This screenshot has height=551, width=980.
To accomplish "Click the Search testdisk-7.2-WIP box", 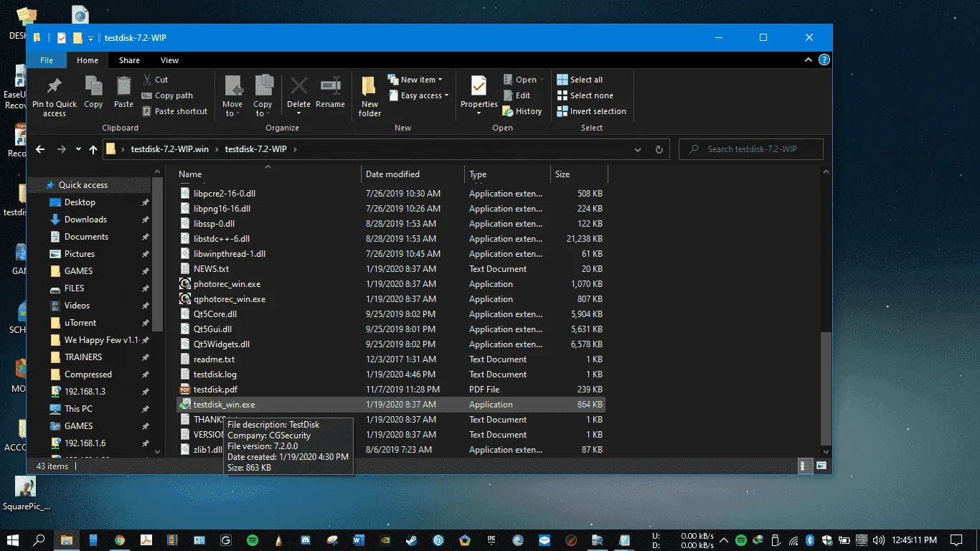I will point(750,149).
